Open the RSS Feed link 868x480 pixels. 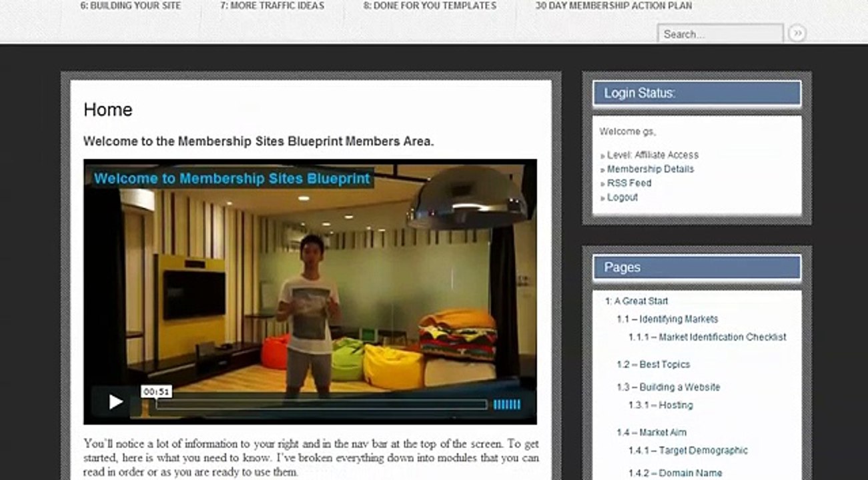point(629,183)
